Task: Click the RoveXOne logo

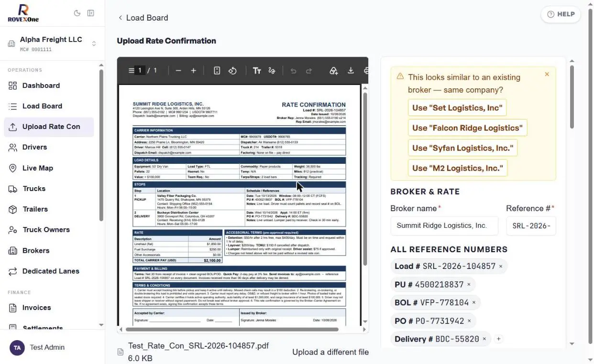Action: pyautogui.click(x=23, y=13)
